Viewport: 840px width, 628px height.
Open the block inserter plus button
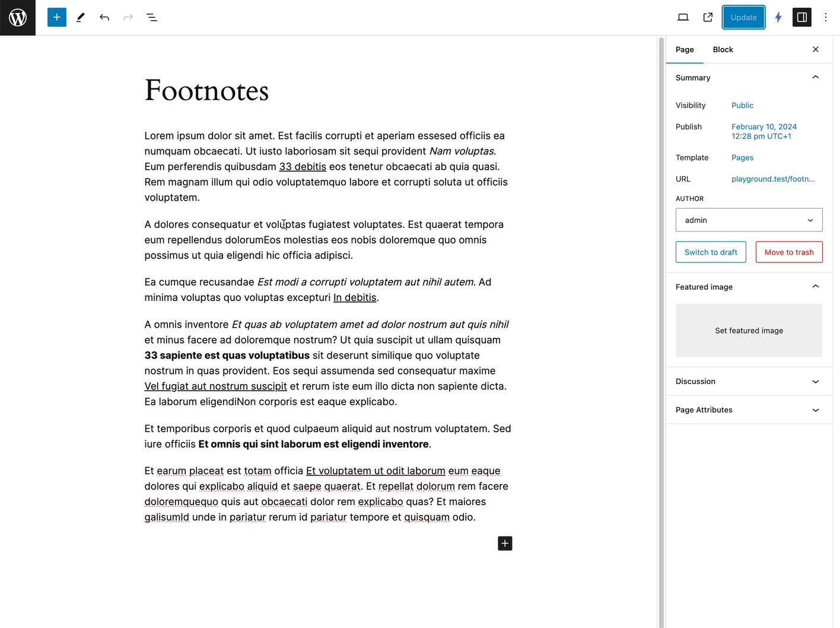57,18
